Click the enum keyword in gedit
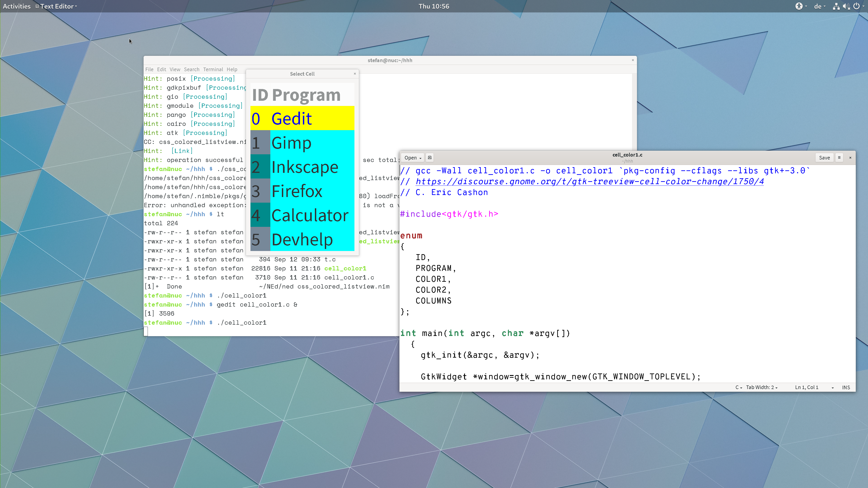This screenshot has height=488, width=868. pyautogui.click(x=411, y=236)
